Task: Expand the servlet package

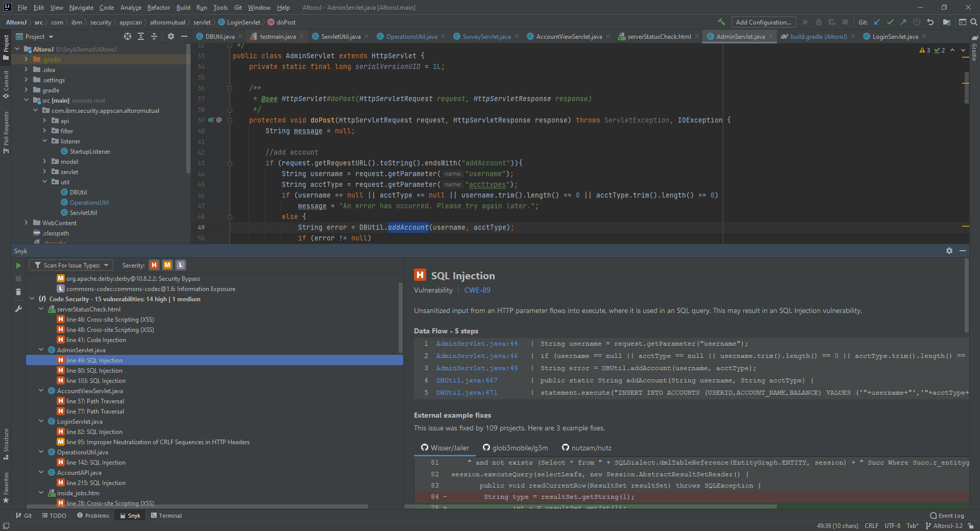Action: click(x=45, y=172)
